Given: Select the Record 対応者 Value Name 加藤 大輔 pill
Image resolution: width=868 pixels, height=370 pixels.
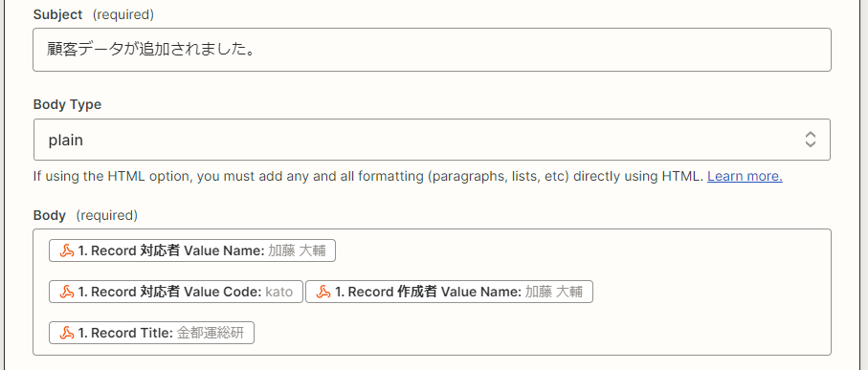Looking at the screenshot, I should pos(192,251).
